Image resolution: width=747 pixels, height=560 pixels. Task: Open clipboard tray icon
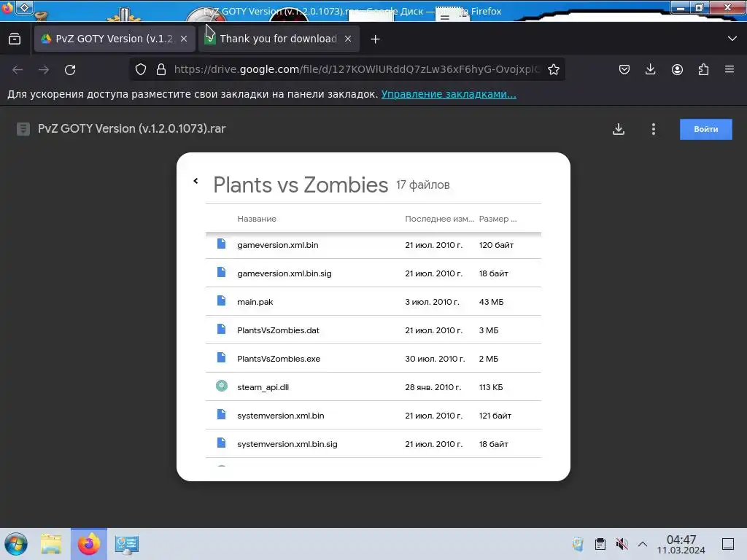(x=600, y=544)
